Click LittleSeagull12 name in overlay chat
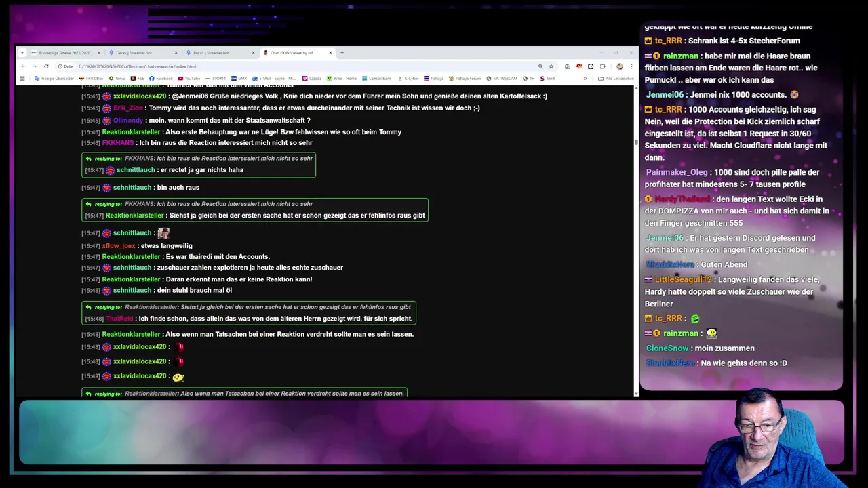Screen dimensions: 868x488 pyautogui.click(x=684, y=279)
